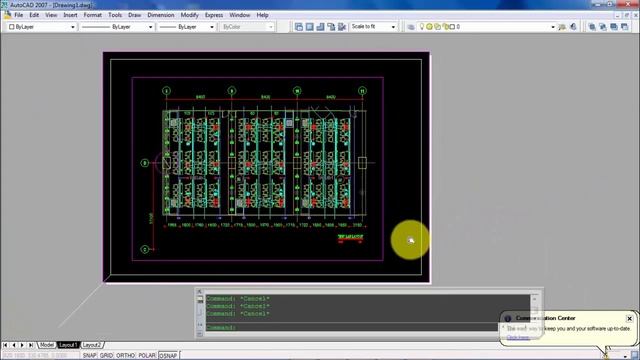The image size is (640, 360).
Task: Click the Bring Above Objects icon
Action: [614, 27]
